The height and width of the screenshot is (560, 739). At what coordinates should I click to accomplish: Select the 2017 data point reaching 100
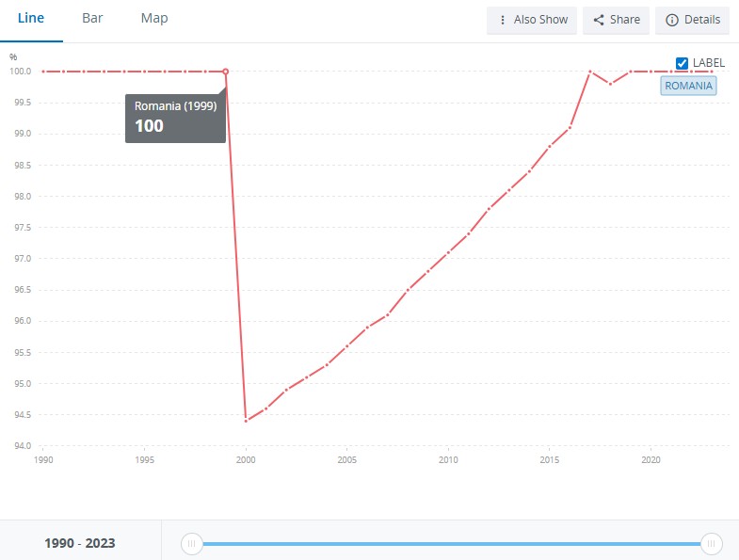[590, 72]
